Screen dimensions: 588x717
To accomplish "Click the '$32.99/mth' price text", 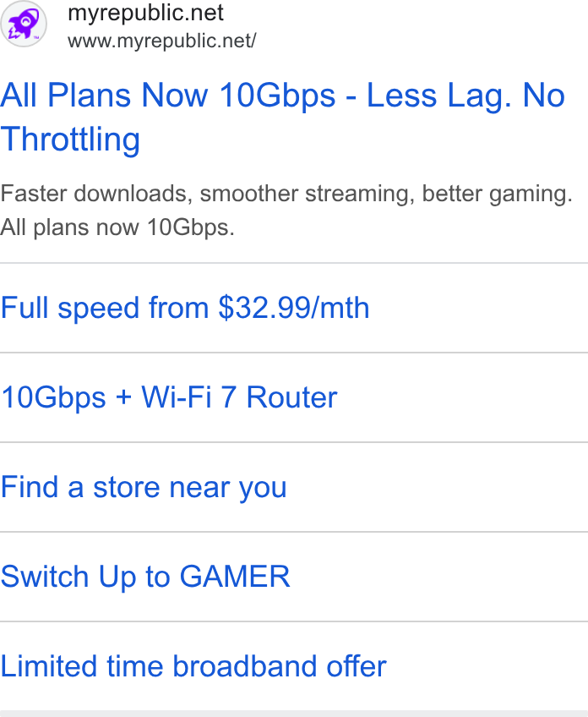I will click(294, 308).
